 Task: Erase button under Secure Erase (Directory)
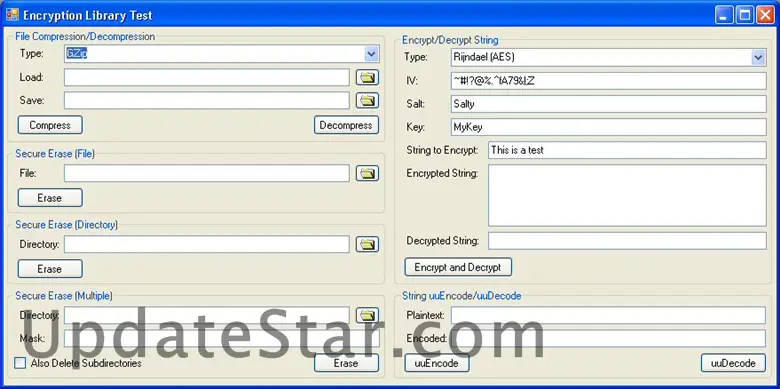(50, 269)
